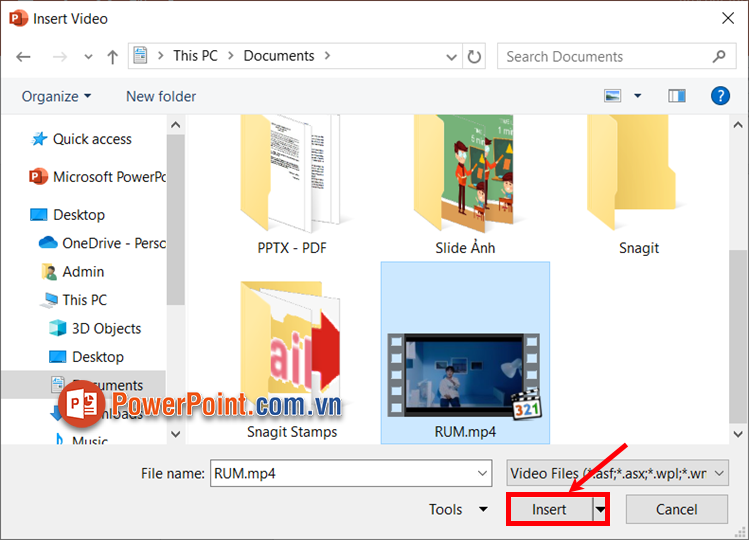The height and width of the screenshot is (540, 749).
Task: Click the Documents icon in address bar
Action: [140, 55]
